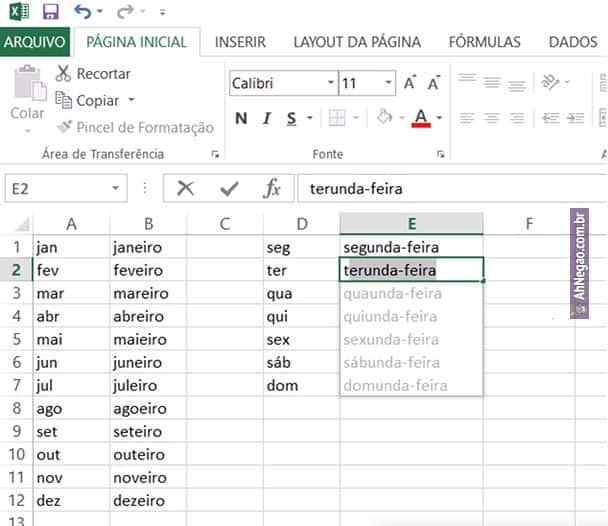Click the Undo arrow icon
The image size is (608, 526).
[x=82, y=12]
